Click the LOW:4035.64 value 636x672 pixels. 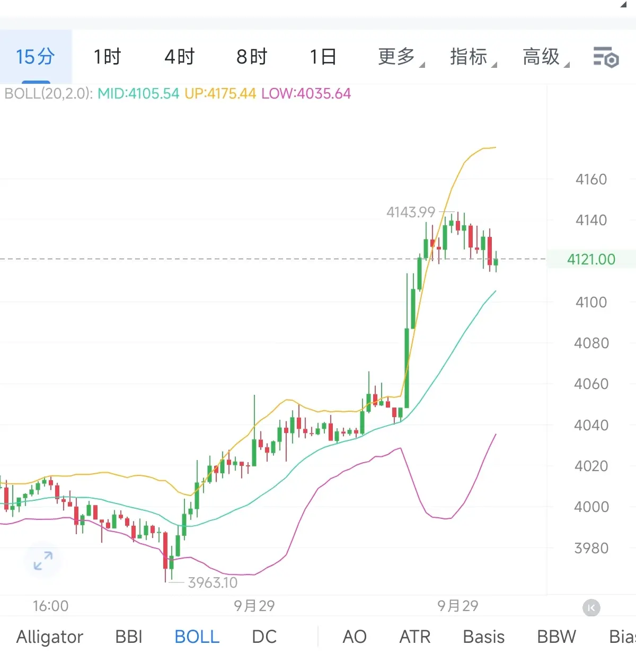pyautogui.click(x=306, y=94)
